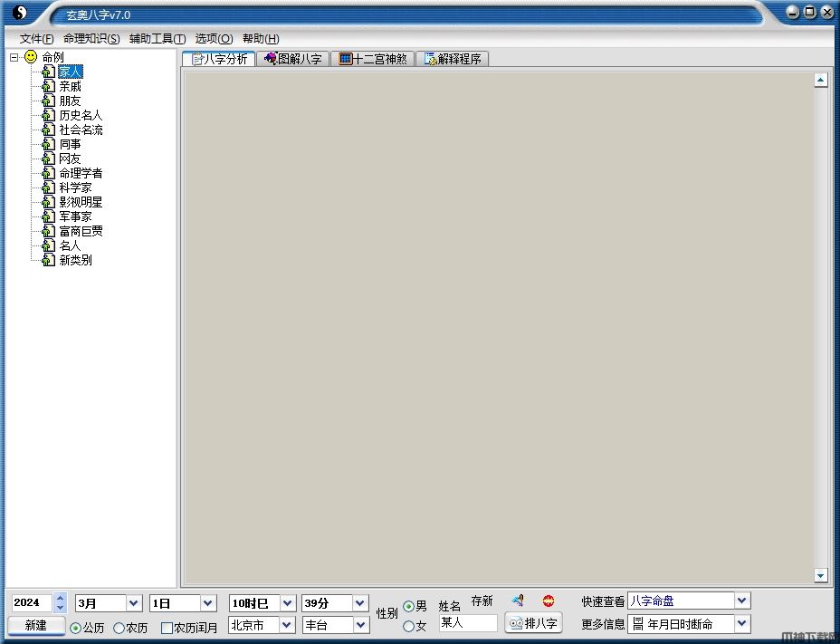The width and height of the screenshot is (840, 644).
Task: Select 社会名流 in the tree
Action: coord(81,130)
